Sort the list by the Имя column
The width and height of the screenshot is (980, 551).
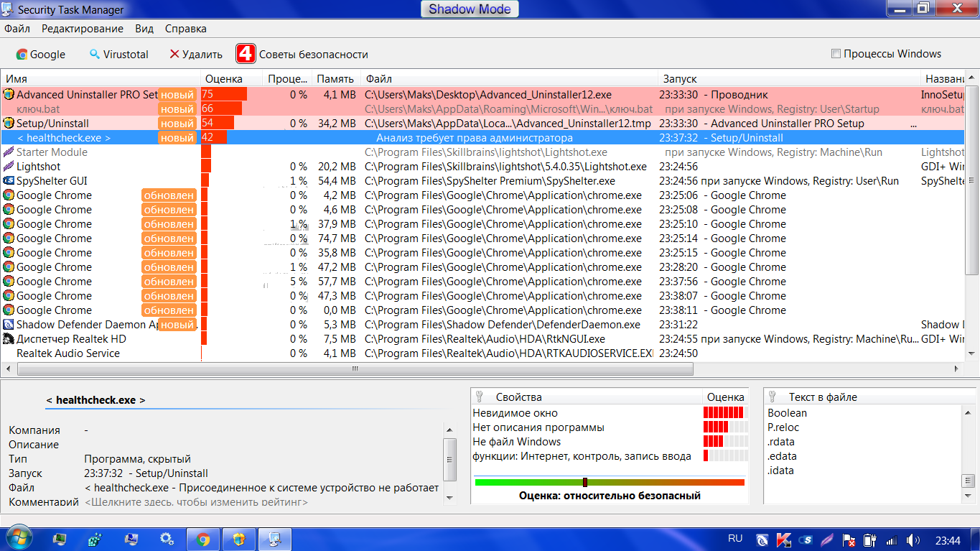coord(101,79)
